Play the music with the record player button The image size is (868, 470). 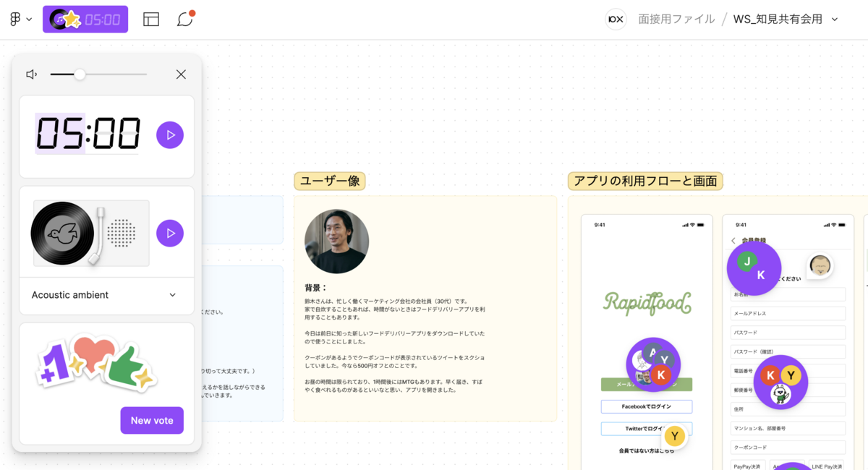(170, 233)
